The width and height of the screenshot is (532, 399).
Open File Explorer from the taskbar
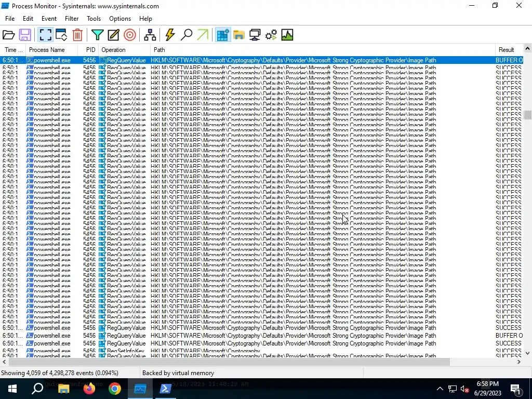pyautogui.click(x=63, y=389)
